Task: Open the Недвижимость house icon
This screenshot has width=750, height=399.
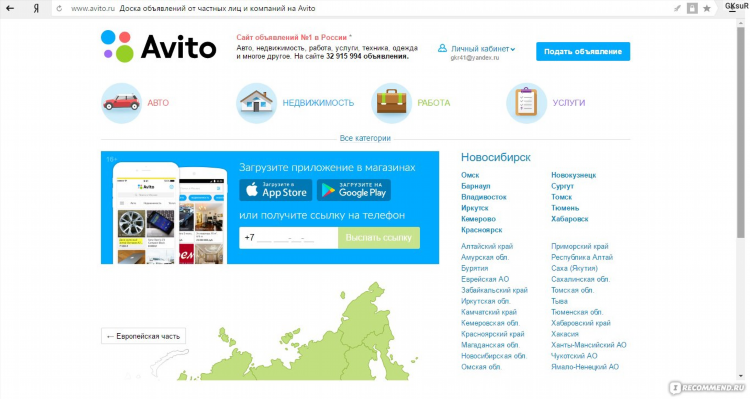Action: [256, 103]
